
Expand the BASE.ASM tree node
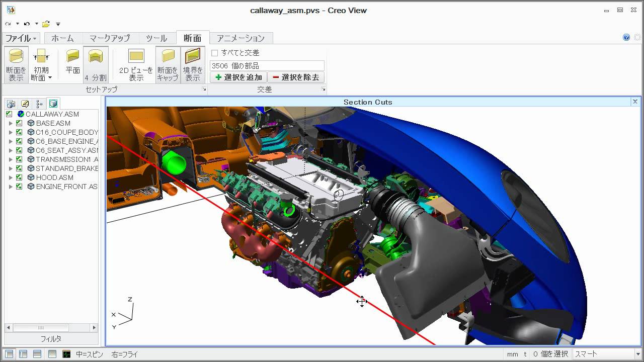click(11, 123)
